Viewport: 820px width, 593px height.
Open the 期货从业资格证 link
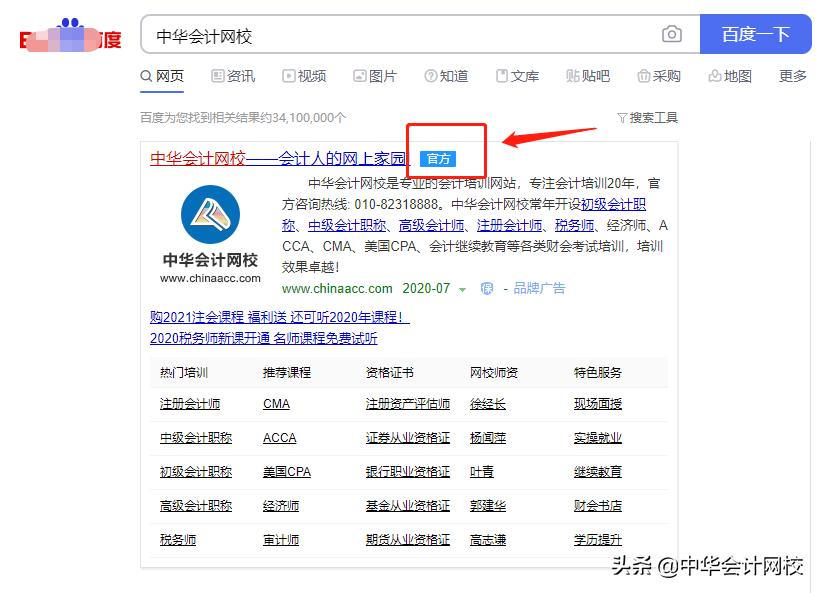tap(408, 540)
